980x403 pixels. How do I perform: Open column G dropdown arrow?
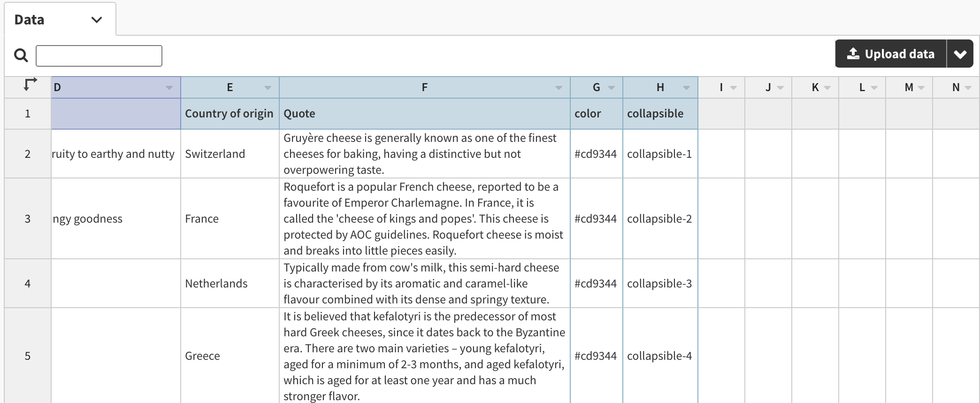click(x=611, y=88)
